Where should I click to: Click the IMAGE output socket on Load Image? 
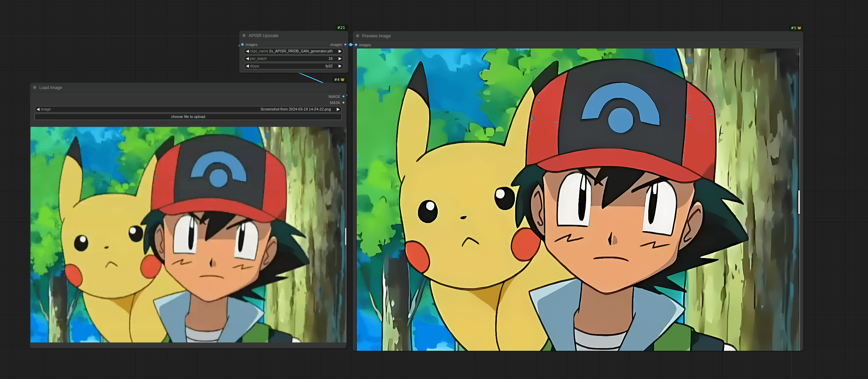coord(343,97)
